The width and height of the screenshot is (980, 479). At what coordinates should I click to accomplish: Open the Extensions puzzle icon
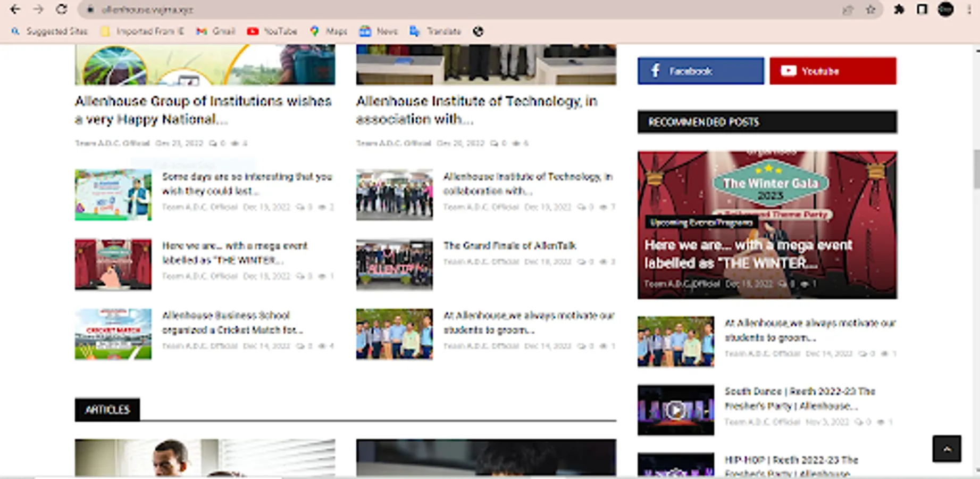coord(899,10)
